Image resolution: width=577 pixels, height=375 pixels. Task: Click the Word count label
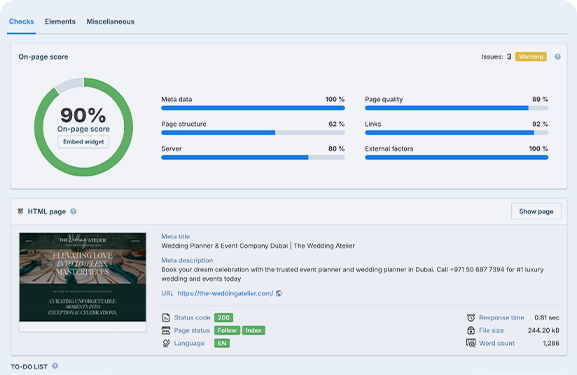[497, 343]
